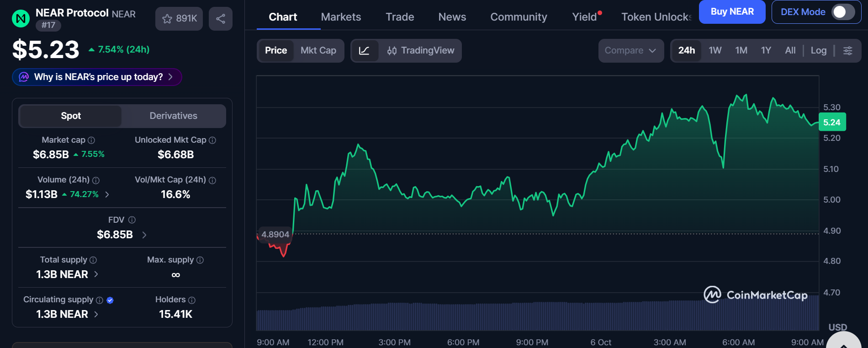
Task: Click Holders info icon
Action: coord(192,300)
